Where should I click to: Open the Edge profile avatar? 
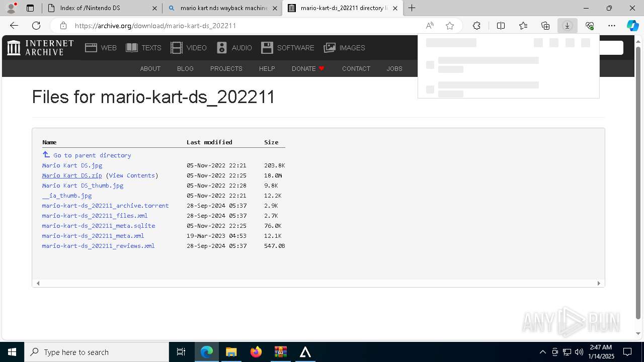[11, 8]
